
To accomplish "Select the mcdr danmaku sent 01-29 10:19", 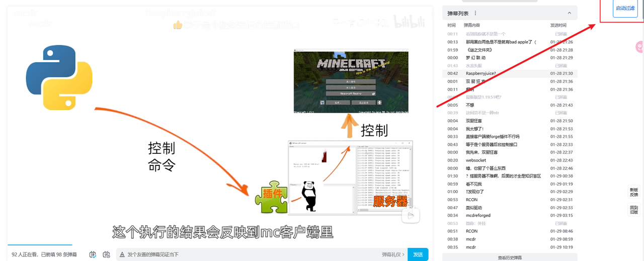I will pos(510,247).
